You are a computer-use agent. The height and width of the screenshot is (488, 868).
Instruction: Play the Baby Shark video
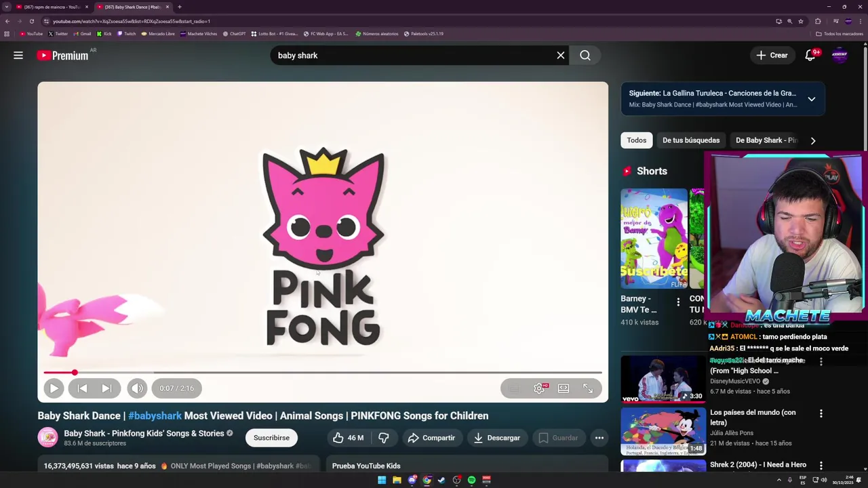point(54,388)
